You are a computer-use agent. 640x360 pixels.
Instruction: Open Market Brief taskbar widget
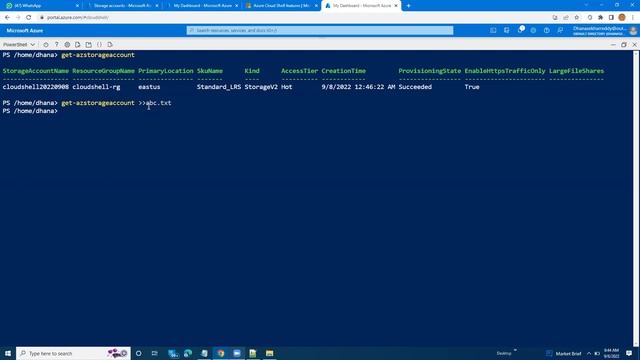pos(563,353)
